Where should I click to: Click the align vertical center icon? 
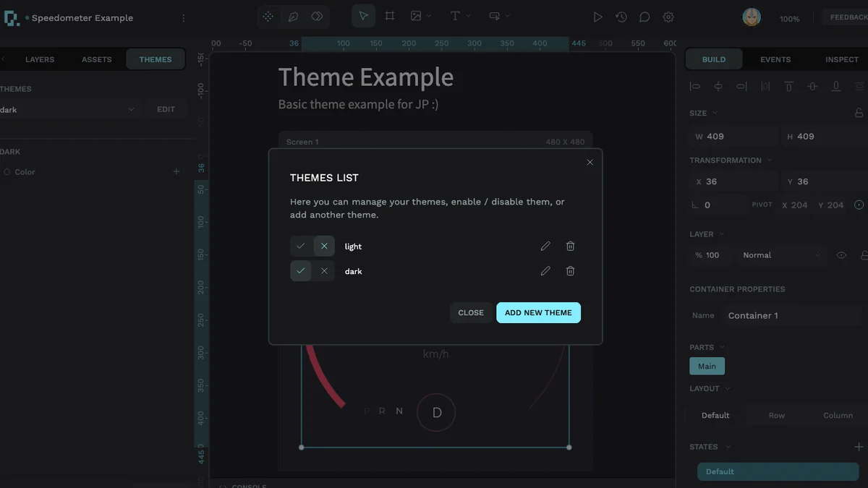tap(812, 87)
